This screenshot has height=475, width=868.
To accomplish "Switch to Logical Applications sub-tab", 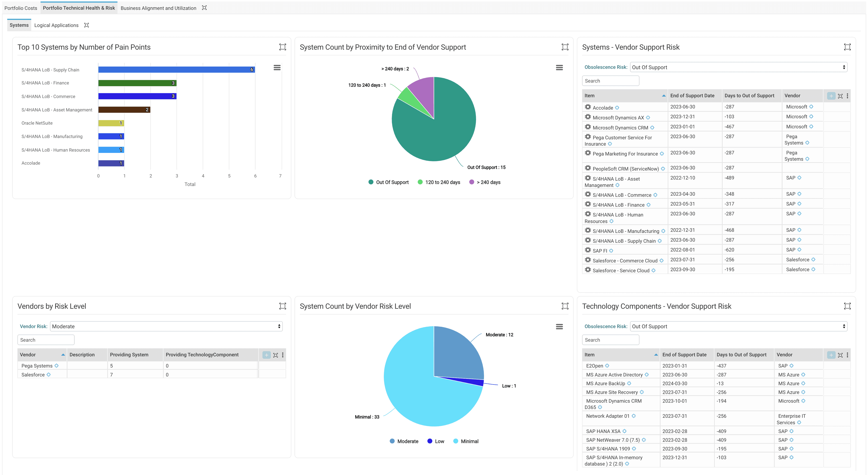I will pyautogui.click(x=56, y=25).
